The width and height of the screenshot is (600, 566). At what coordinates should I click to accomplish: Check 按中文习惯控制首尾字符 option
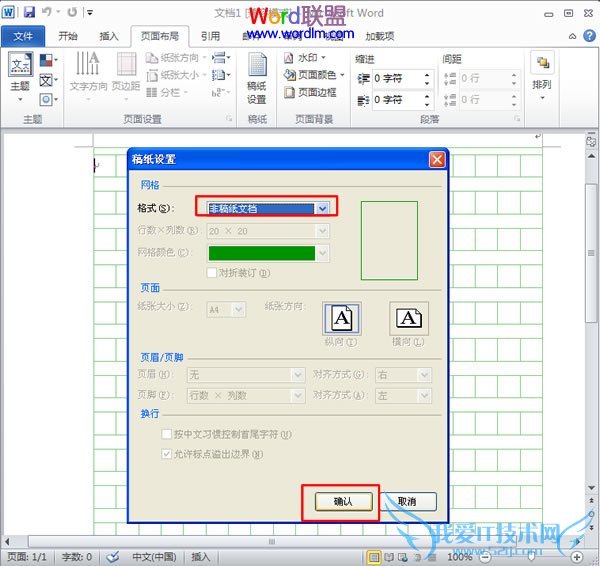pyautogui.click(x=167, y=435)
